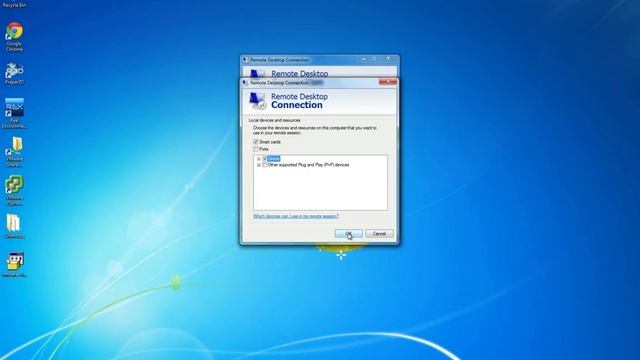Expand the Other supported Plug and Play devices node
640x360 pixels.
point(259,165)
